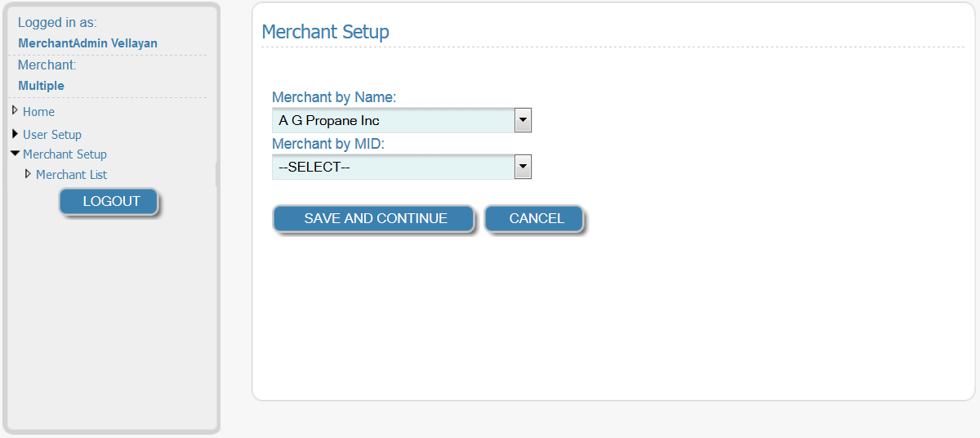Select Merchant Setup in sidebar menu
The image size is (980, 438).
click(65, 154)
